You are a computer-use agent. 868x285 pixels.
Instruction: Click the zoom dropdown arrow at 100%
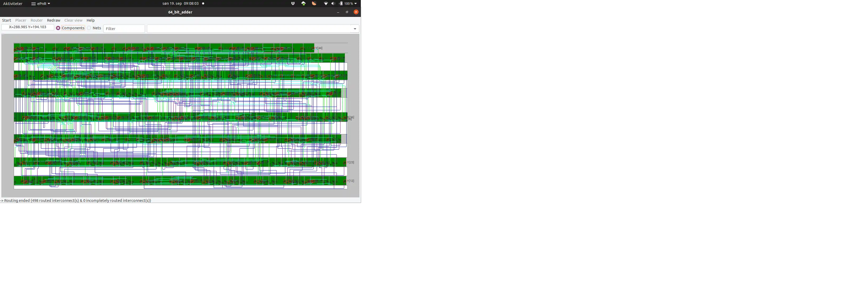(356, 3)
